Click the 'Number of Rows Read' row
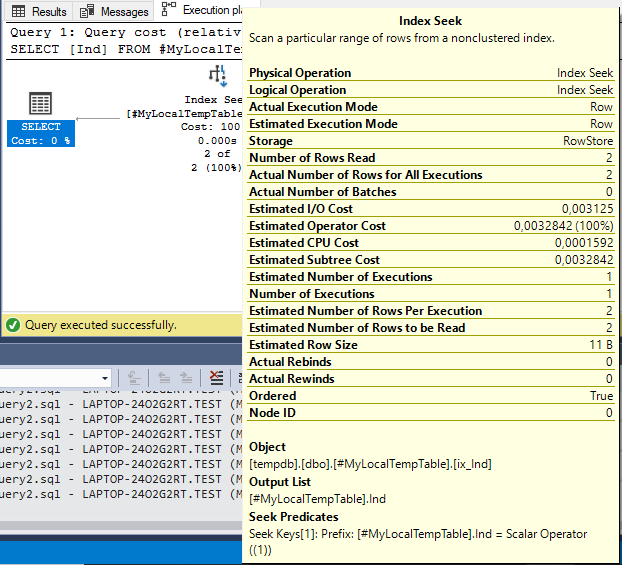Image resolution: width=622 pixels, height=565 pixels. 431,158
